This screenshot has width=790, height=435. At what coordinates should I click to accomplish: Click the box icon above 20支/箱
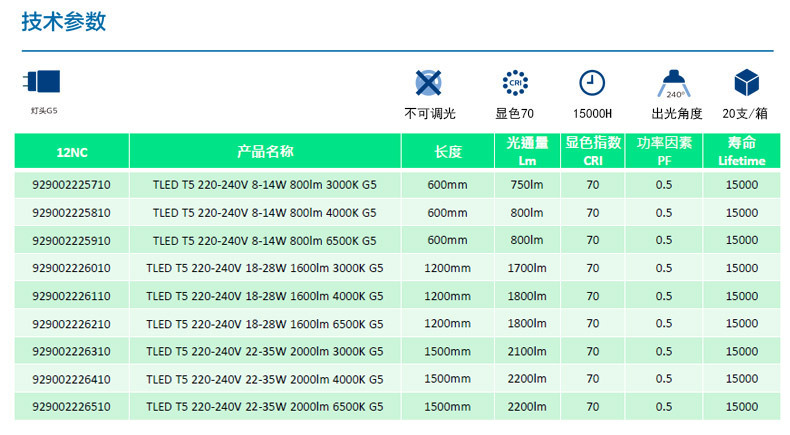(x=744, y=83)
